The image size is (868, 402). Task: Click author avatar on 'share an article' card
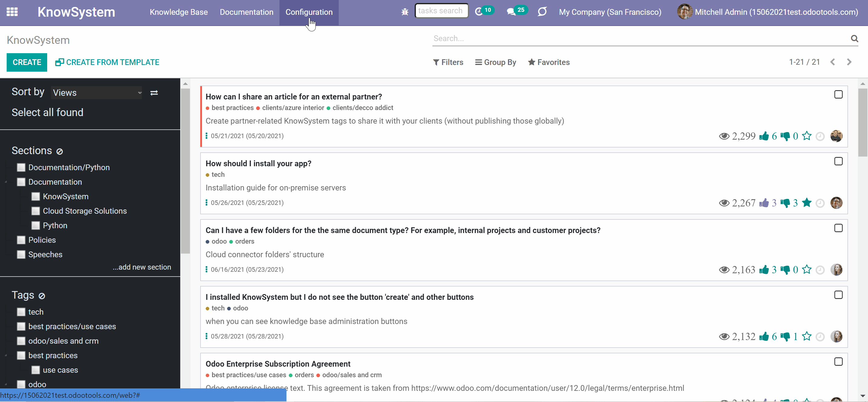coord(836,136)
